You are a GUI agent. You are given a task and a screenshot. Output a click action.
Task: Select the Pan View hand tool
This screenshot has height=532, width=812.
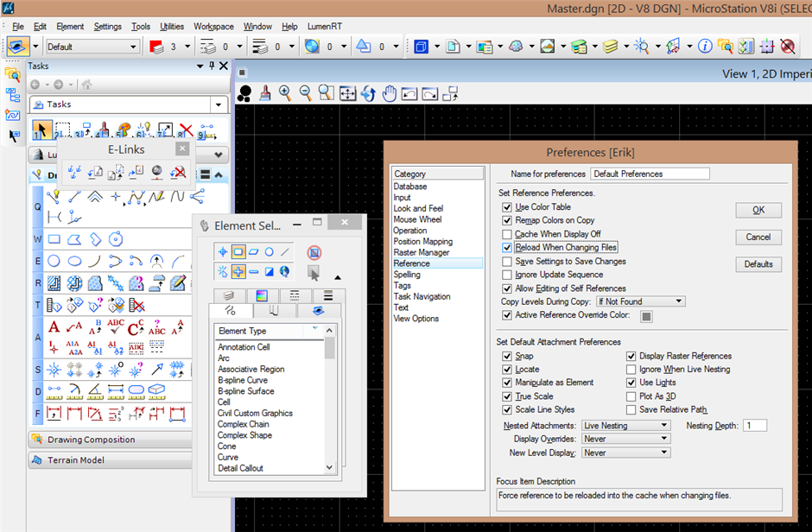coord(389,93)
